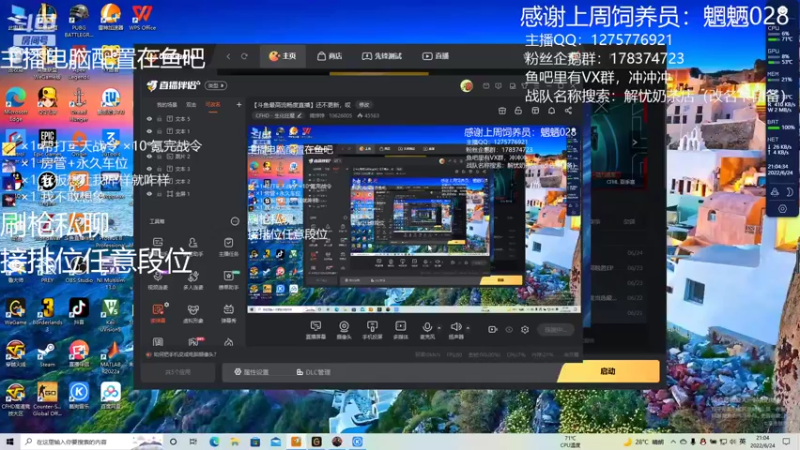Add the 摄像头 camera source
Screen dimensions: 800x450
tap(344, 330)
